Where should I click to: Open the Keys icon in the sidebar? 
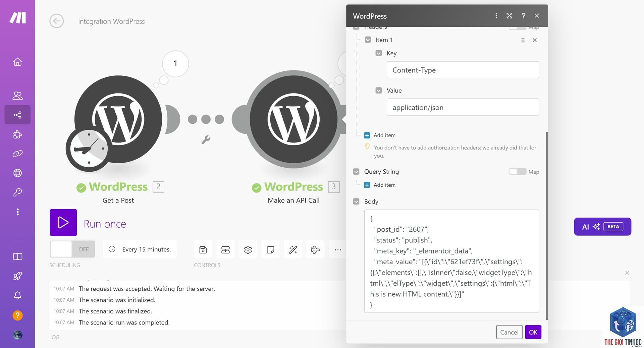[x=17, y=192]
